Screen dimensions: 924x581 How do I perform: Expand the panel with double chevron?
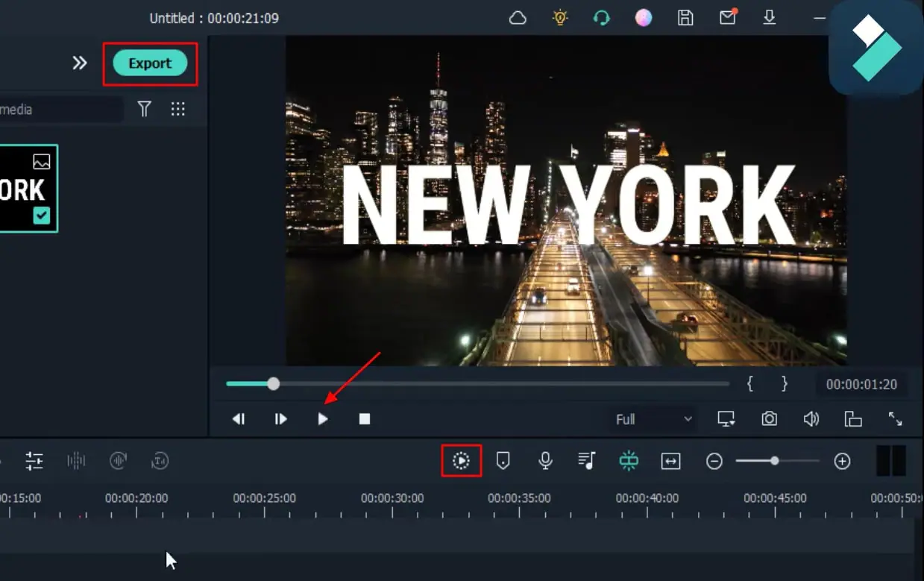80,63
